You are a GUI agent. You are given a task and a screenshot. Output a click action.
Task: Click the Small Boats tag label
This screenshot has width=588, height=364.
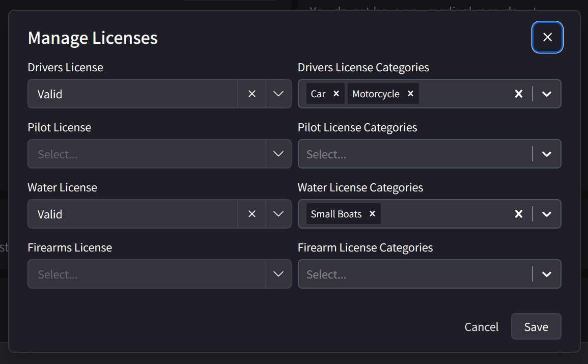(336, 214)
